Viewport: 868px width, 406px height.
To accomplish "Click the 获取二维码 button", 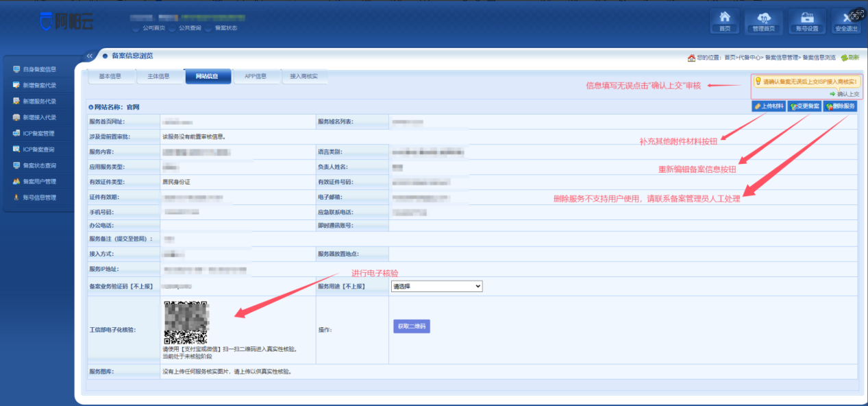I will pyautogui.click(x=412, y=326).
